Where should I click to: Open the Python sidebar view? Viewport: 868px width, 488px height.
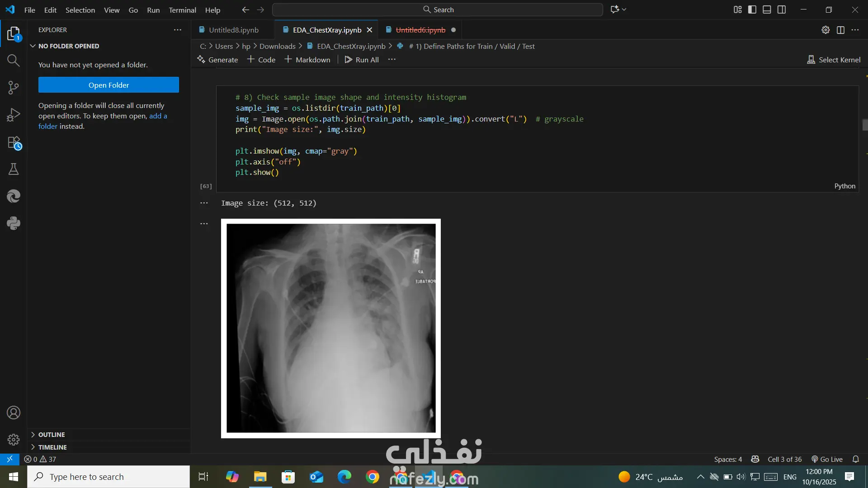click(x=13, y=223)
